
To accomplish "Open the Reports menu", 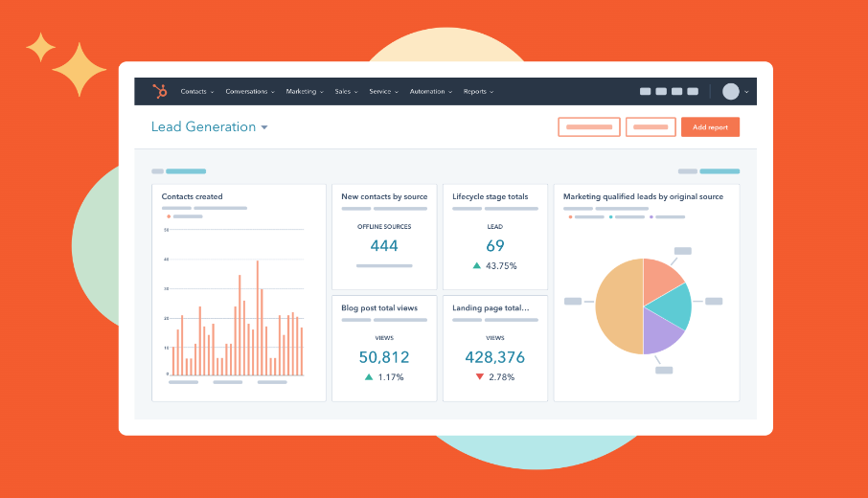I will click(478, 92).
